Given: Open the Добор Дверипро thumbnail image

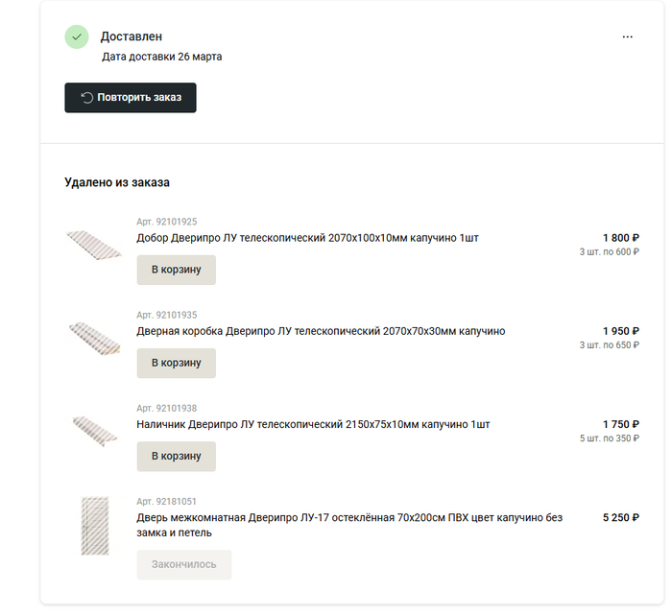Looking at the screenshot, I should coord(94,247).
